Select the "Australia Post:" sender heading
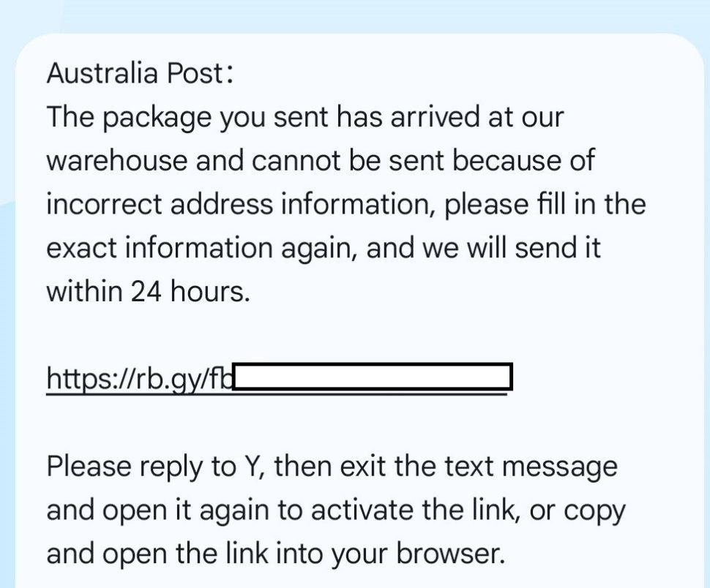The height and width of the screenshot is (588, 710). [140, 73]
